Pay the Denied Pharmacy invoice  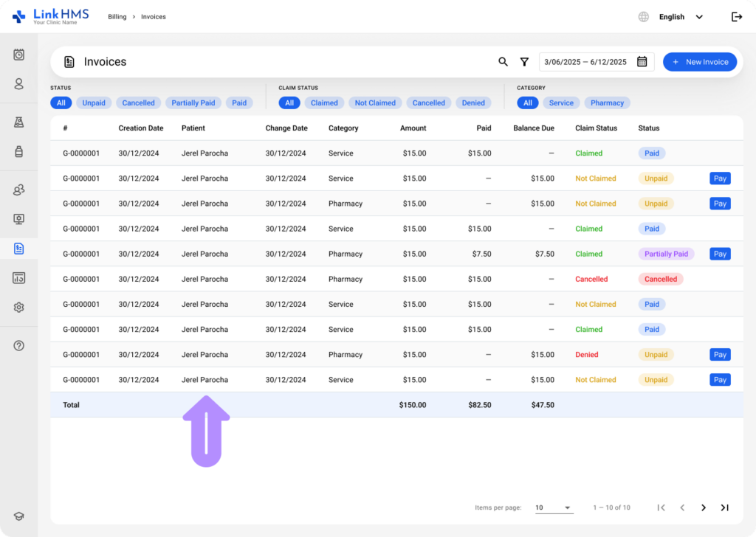720,355
